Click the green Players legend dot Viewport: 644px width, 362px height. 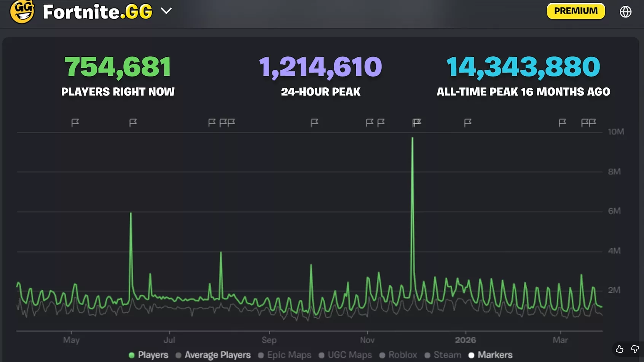[x=132, y=355]
